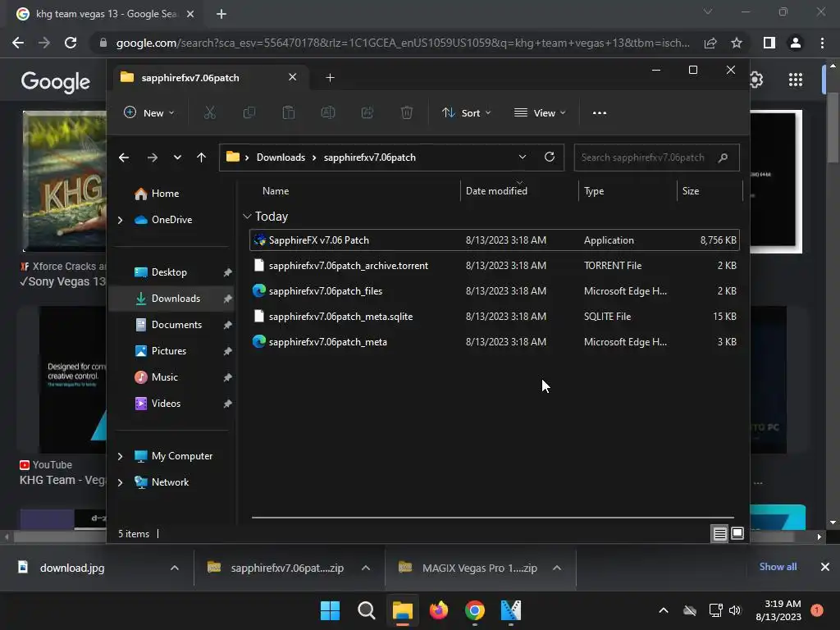Open the See more (three dots) menu
Screen dimensions: 840x630
(x=600, y=113)
